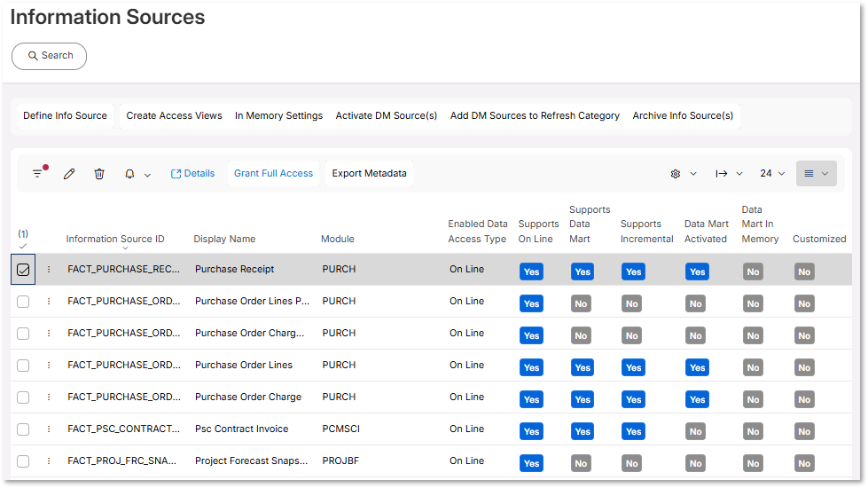The width and height of the screenshot is (868, 488).
Task: Open the gear settings icon
Action: click(x=676, y=174)
